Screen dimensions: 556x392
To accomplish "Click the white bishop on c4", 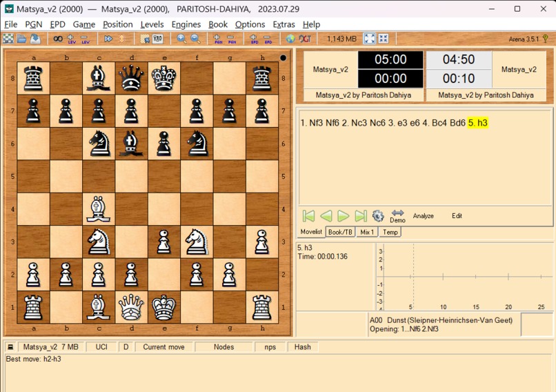I will tap(99, 209).
